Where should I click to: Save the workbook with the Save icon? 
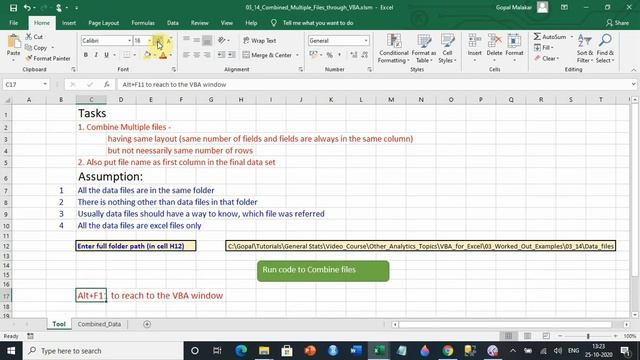pos(13,7)
